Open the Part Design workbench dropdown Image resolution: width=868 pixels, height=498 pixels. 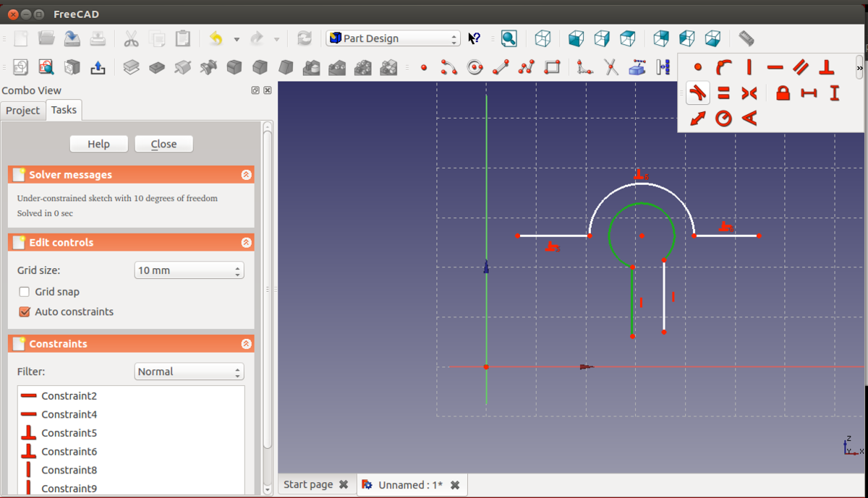393,38
